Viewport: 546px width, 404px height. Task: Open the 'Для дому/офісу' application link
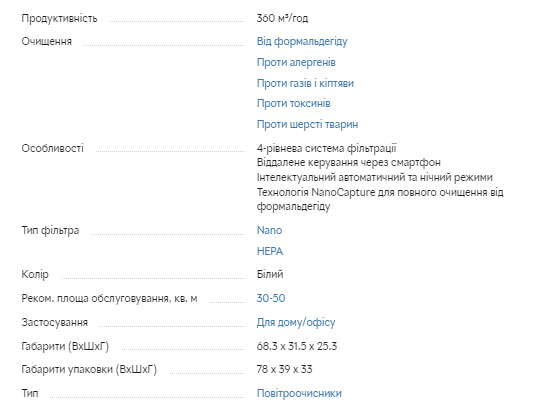click(x=296, y=323)
